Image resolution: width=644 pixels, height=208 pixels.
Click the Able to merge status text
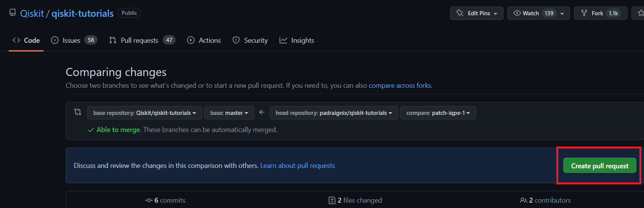[119, 130]
